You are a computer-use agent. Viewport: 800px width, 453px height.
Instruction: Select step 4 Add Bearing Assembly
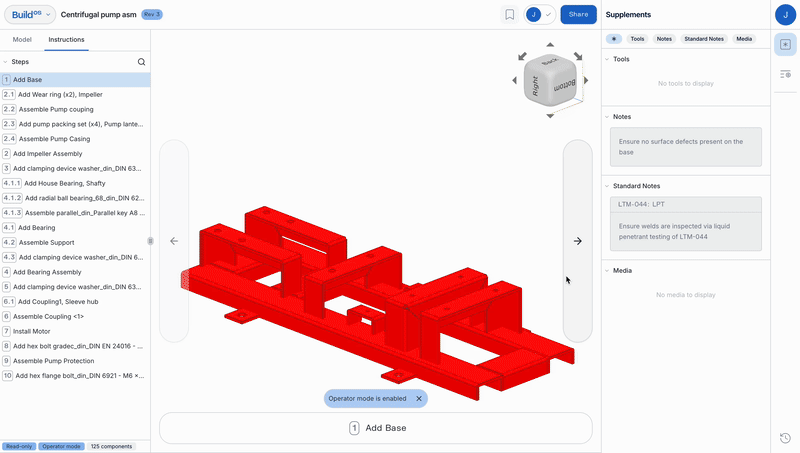coord(75,272)
